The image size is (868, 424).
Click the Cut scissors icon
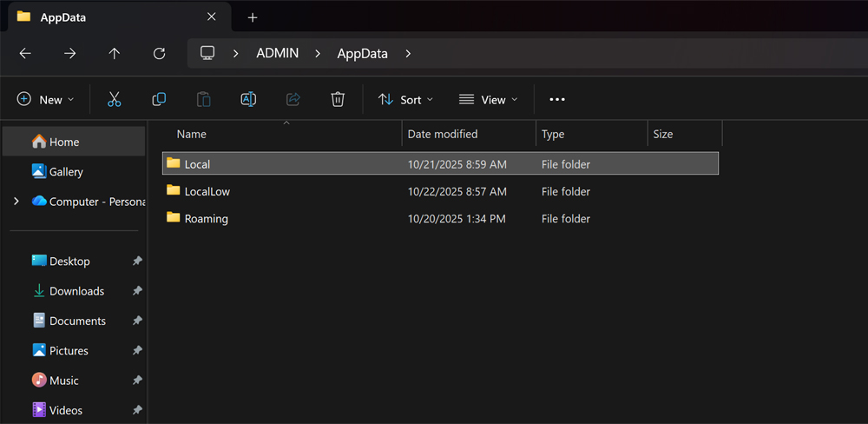pos(114,100)
